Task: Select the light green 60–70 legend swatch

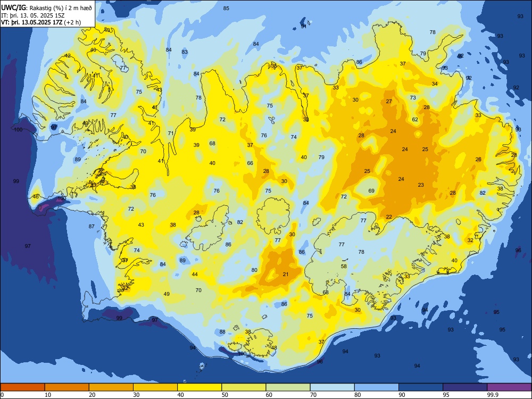Action: pos(288,387)
